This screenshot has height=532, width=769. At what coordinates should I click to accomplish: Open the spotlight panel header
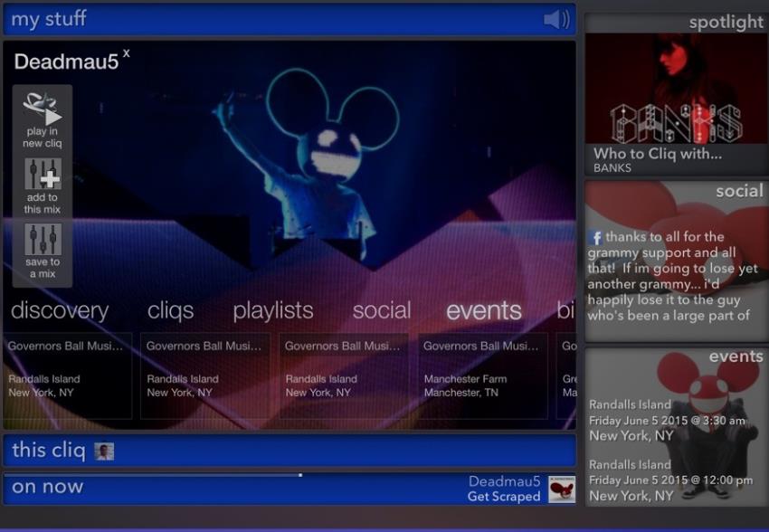(677, 23)
